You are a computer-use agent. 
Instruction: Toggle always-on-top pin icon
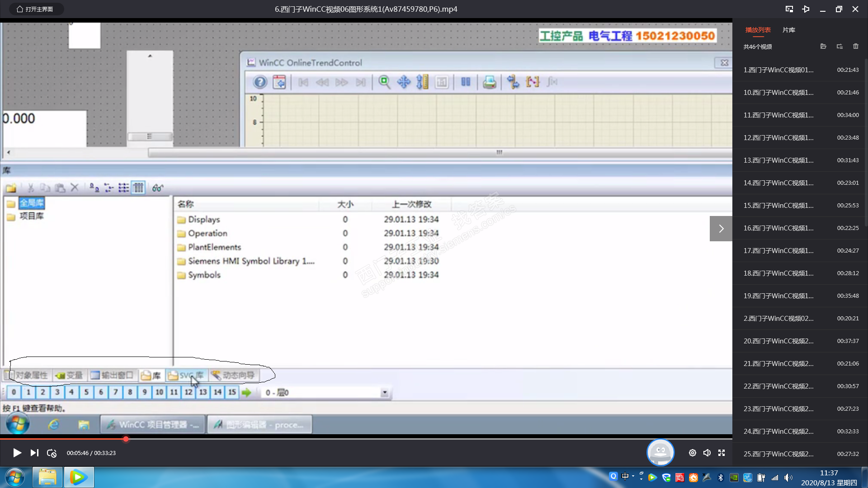806,9
